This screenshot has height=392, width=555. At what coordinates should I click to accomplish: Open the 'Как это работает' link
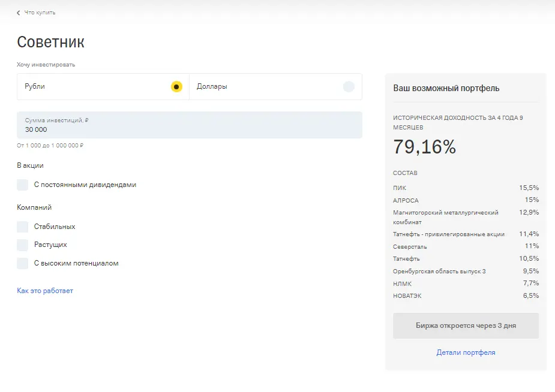(x=45, y=291)
